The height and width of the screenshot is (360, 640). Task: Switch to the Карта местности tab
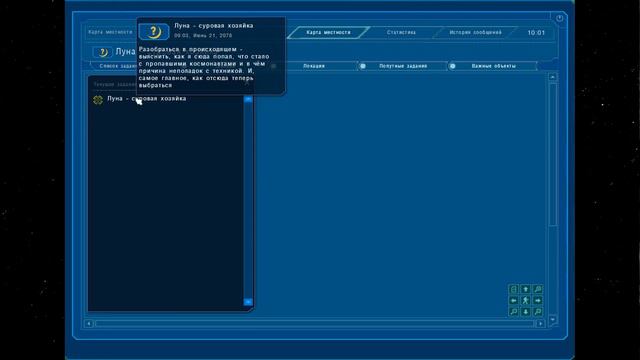point(328,32)
